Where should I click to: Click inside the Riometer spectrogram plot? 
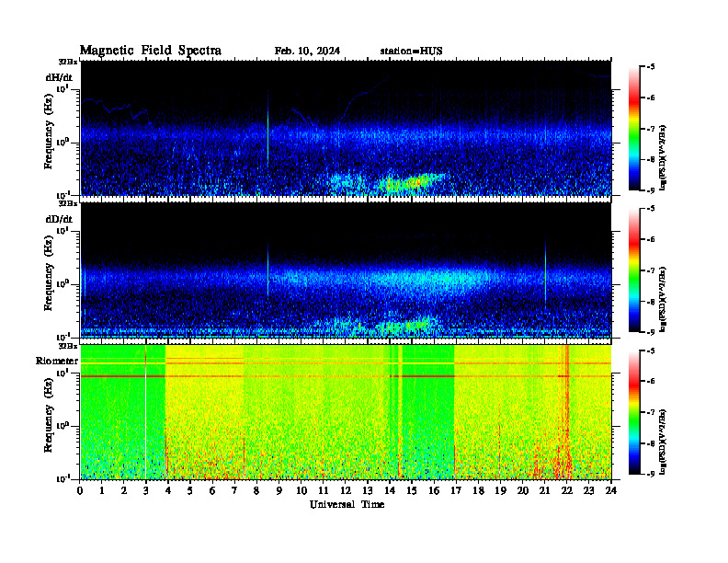point(346,412)
